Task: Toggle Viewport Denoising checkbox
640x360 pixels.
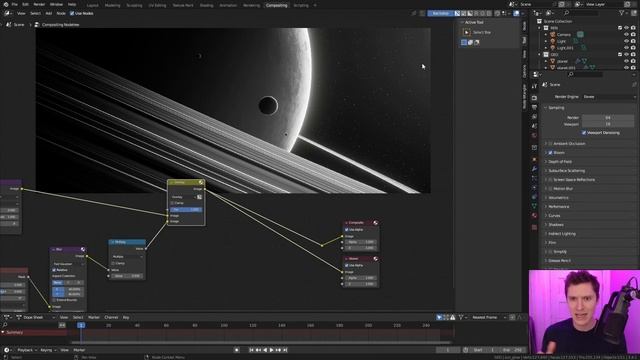Action: pos(584,133)
